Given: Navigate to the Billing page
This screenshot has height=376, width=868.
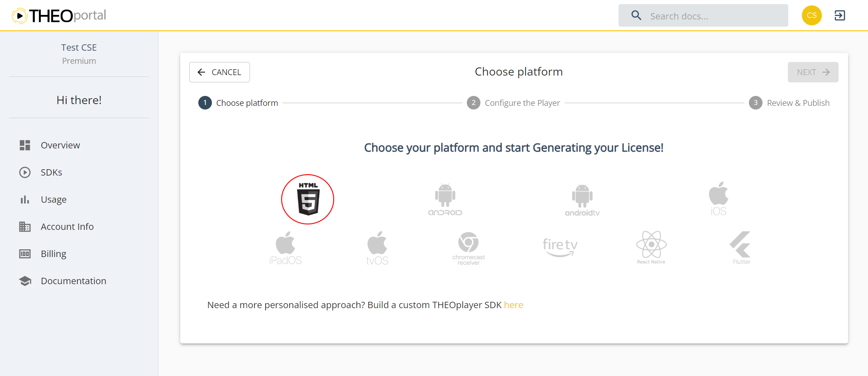Looking at the screenshot, I should click(x=53, y=253).
